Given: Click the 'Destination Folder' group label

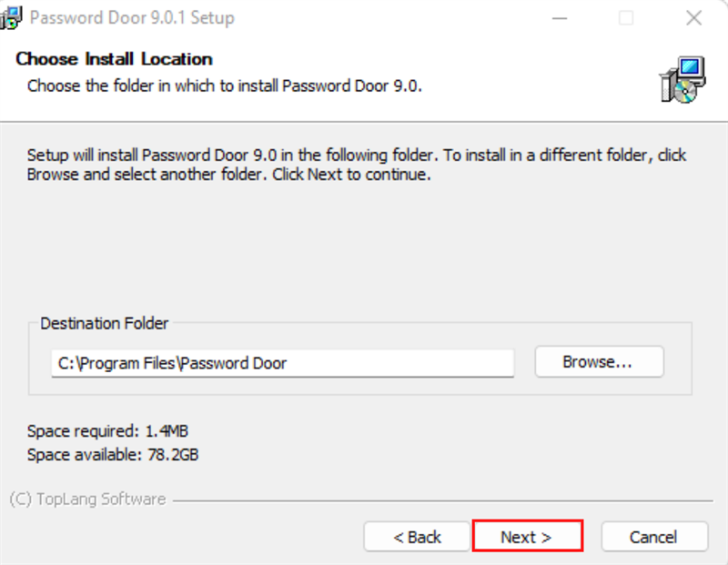Looking at the screenshot, I should (105, 323).
